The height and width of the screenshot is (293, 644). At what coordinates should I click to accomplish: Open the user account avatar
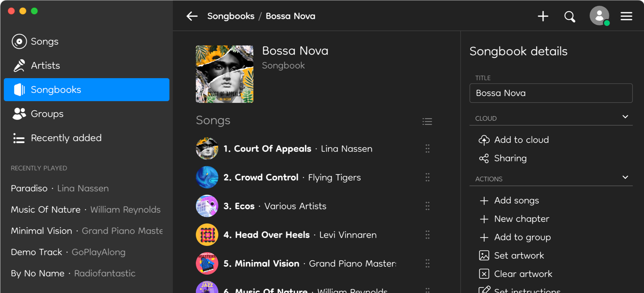click(x=599, y=16)
